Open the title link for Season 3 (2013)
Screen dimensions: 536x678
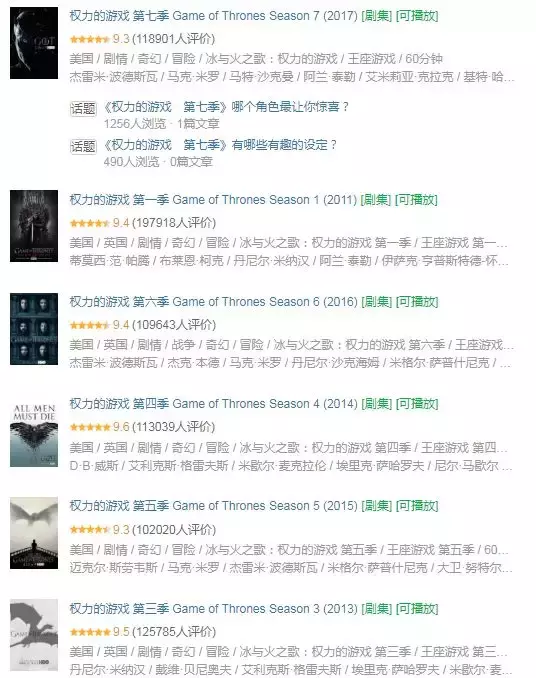click(x=214, y=609)
